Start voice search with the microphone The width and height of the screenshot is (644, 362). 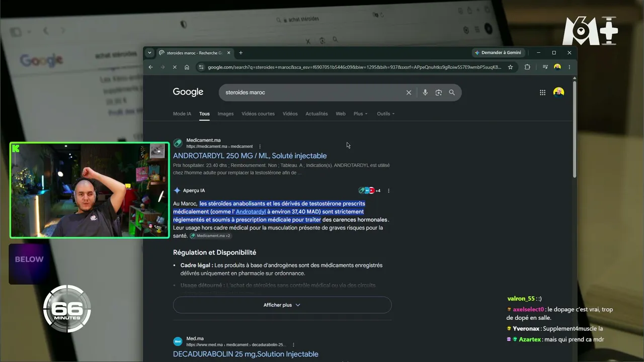coord(425,93)
